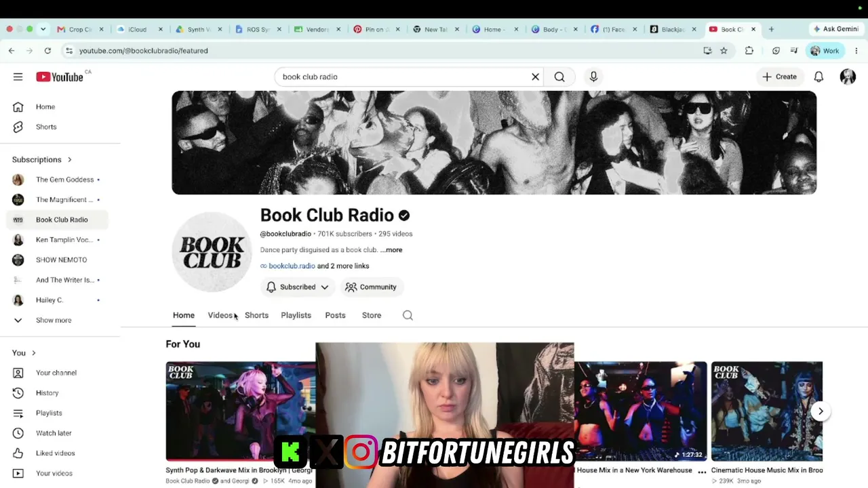
Task: Play Cinematic House Music Mix thumbnail
Action: (767, 411)
